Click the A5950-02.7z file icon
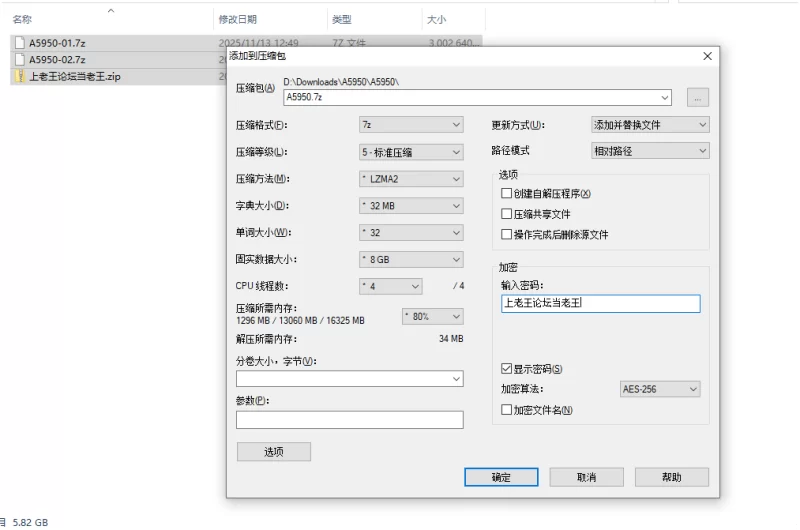Viewport: 800px width, 530px height. click(x=19, y=60)
